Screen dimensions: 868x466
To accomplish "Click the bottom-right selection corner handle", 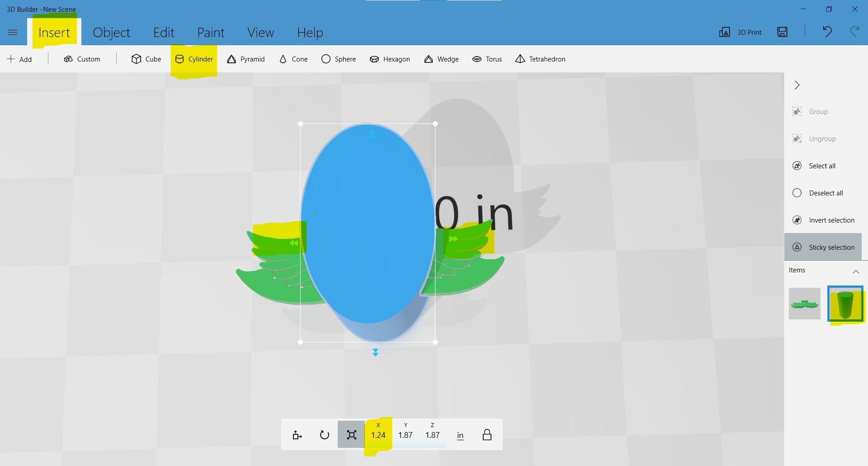I will click(435, 342).
